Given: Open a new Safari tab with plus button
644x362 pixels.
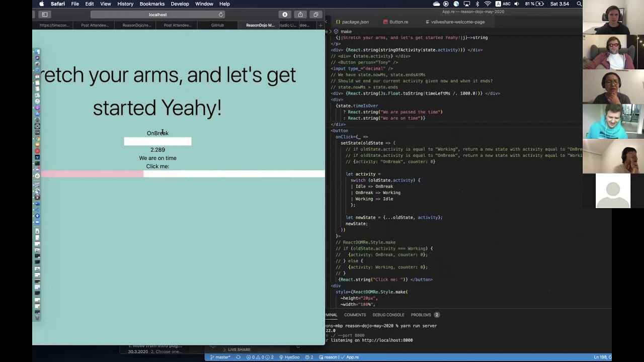Looking at the screenshot, I should point(320,25).
